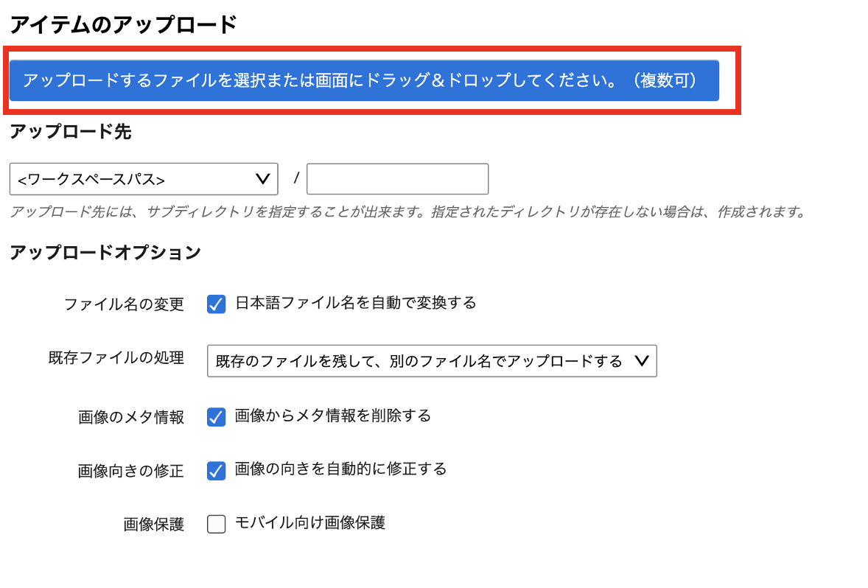Uncheck 日本語ファイル名を自動で変換する
Viewport: 868px width, 588px height.
(215, 304)
